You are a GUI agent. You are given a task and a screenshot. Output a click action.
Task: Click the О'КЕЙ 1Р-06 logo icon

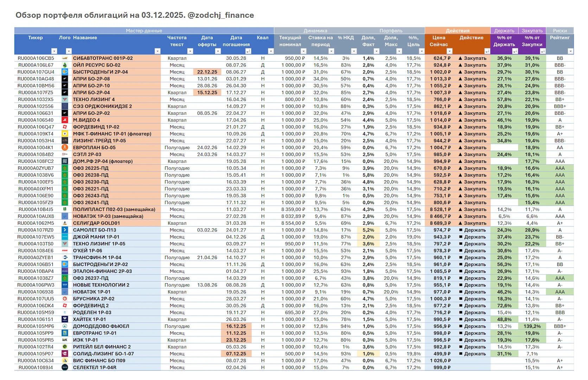click(65, 251)
